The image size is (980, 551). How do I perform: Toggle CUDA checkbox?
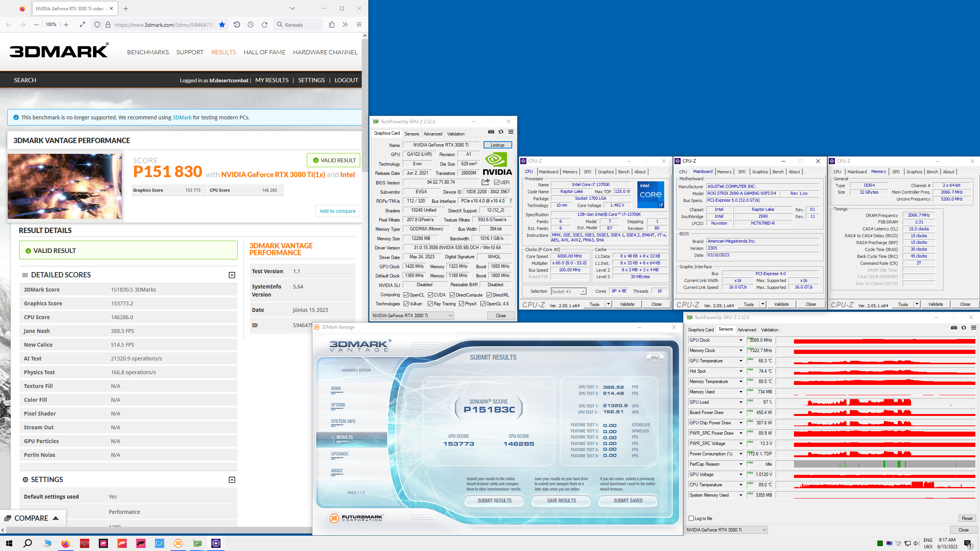[430, 295]
